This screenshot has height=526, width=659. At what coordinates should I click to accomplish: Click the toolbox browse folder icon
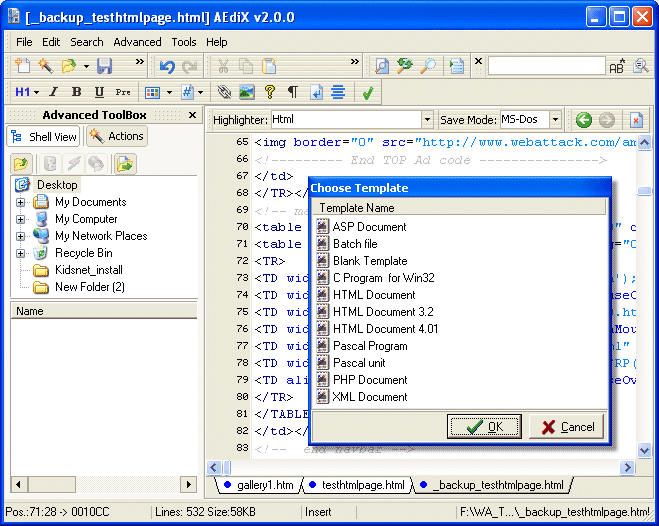pyautogui.click(x=21, y=164)
